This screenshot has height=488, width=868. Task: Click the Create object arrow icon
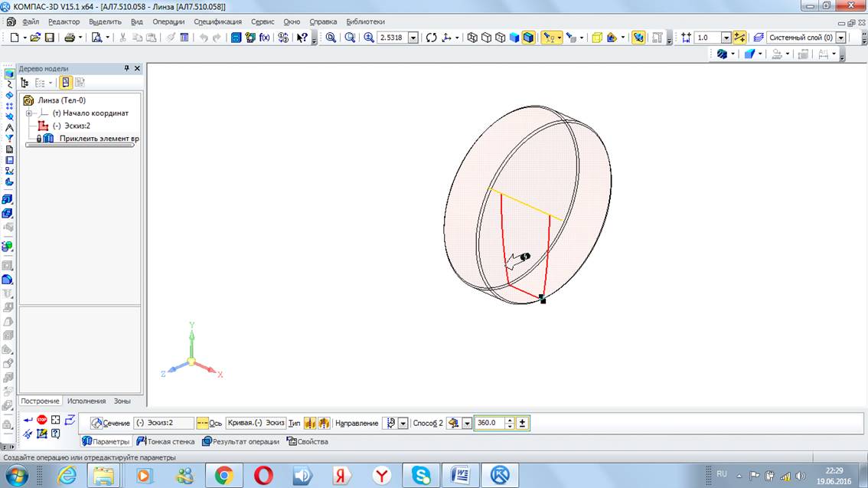click(x=28, y=420)
